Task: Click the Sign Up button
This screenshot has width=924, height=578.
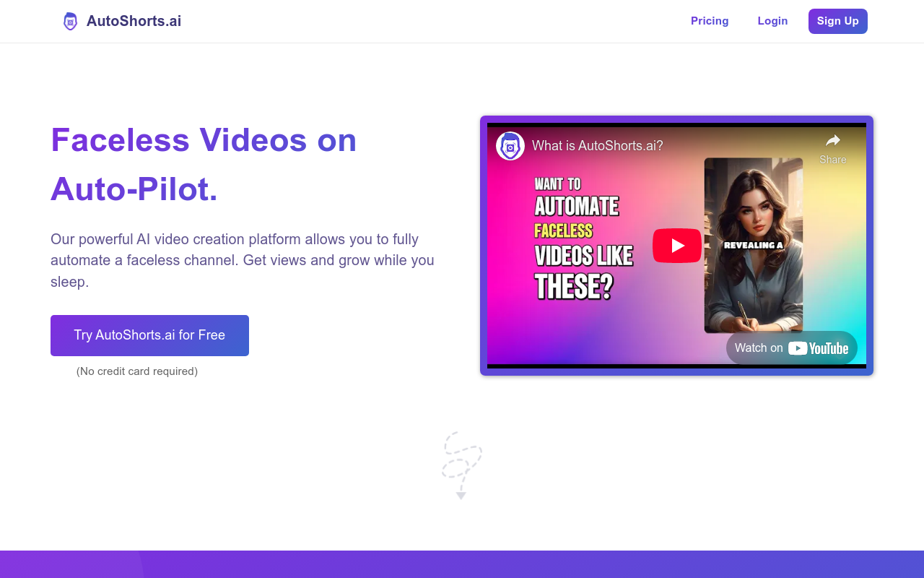Action: tap(837, 21)
